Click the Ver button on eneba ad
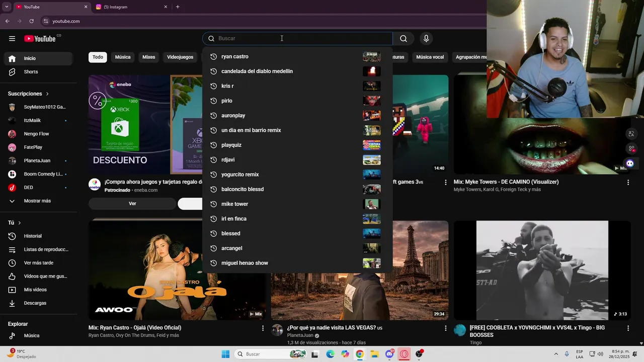 pyautogui.click(x=132, y=204)
